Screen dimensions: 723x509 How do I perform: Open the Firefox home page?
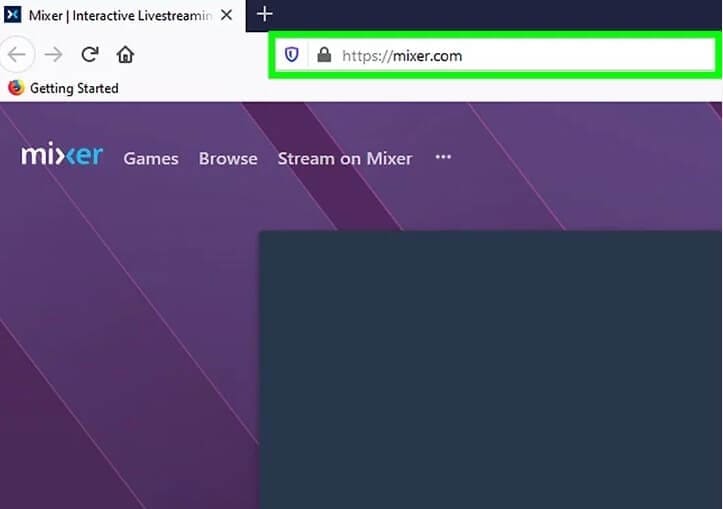tap(125, 55)
